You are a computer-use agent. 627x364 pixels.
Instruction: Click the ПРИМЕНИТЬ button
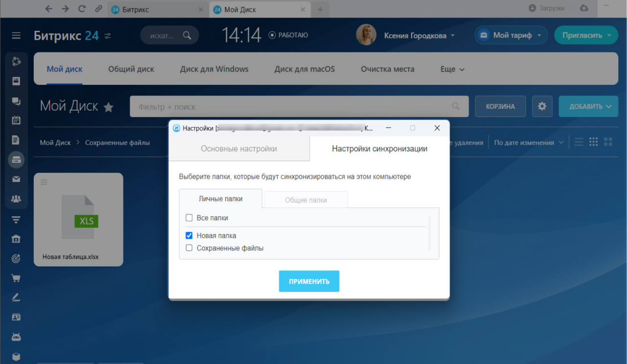tap(309, 281)
